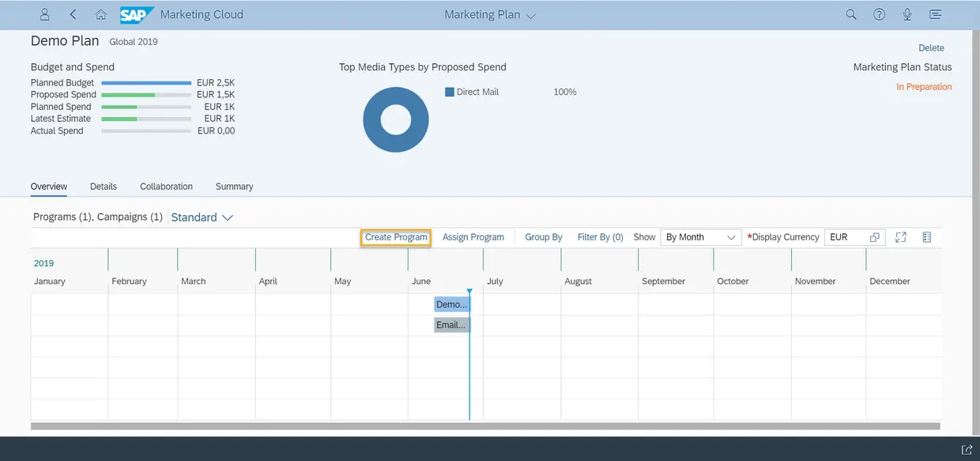Screen dimensions: 980x461
Task: Switch to the Details tab
Action: click(104, 187)
